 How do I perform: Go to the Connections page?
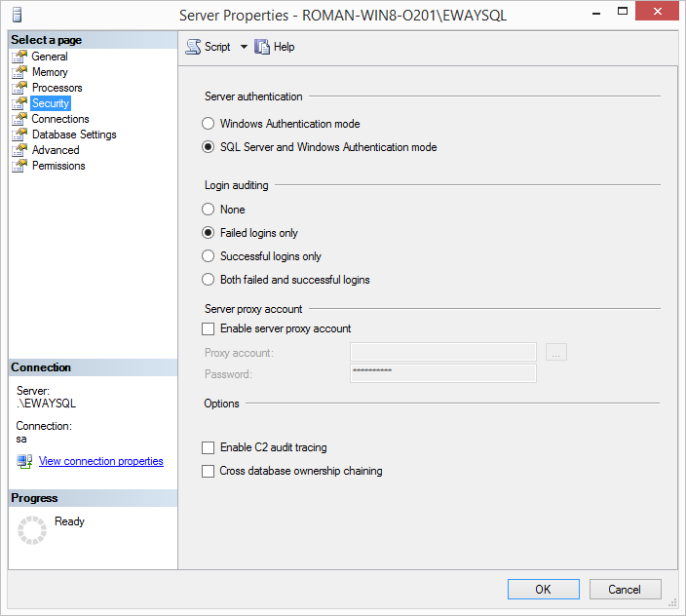point(60,119)
